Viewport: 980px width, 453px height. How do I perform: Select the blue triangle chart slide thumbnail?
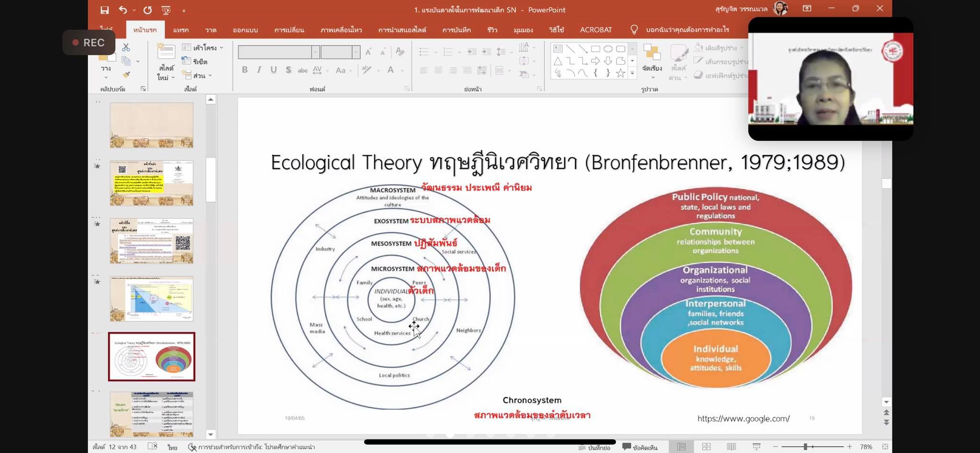152,299
